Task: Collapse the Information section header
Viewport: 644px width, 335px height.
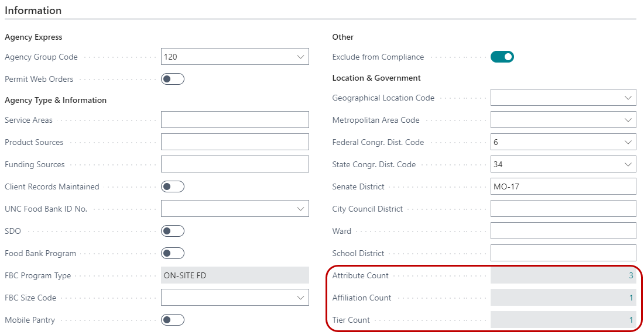Action: point(33,11)
